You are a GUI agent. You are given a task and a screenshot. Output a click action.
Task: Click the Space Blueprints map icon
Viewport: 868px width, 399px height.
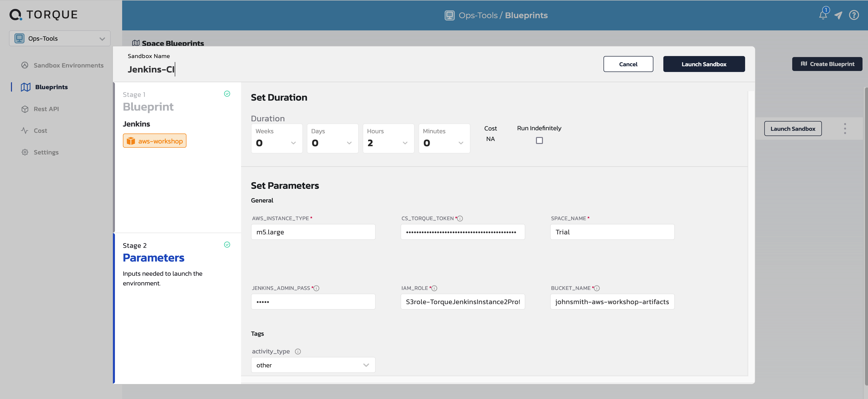click(x=136, y=43)
